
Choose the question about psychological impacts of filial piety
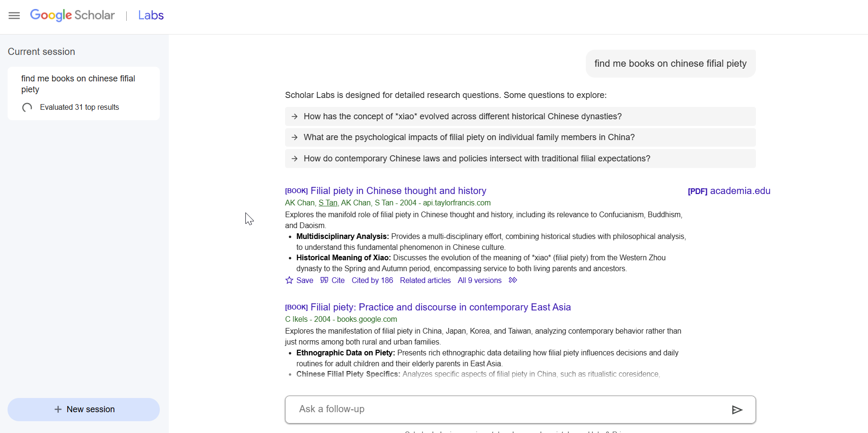click(x=520, y=137)
